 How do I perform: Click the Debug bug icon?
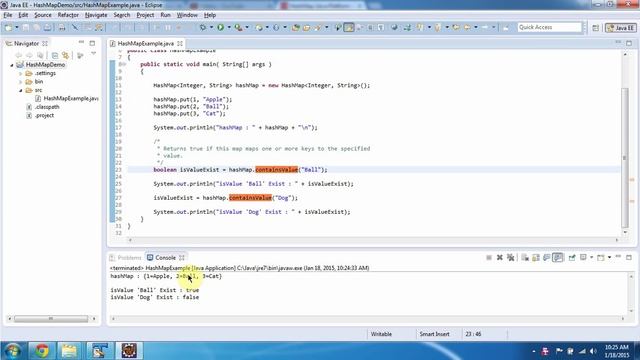coord(203,27)
